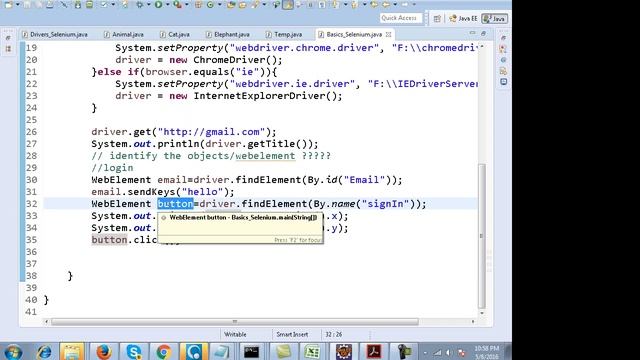The image size is (640, 360).
Task: Open the Elephant.java tab
Action: [x=228, y=34]
